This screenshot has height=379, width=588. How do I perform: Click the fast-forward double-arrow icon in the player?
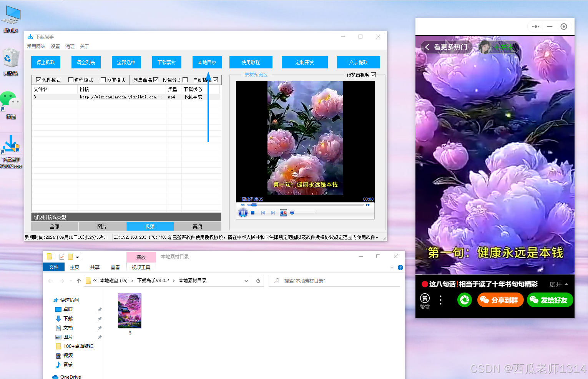pyautogui.click(x=368, y=205)
